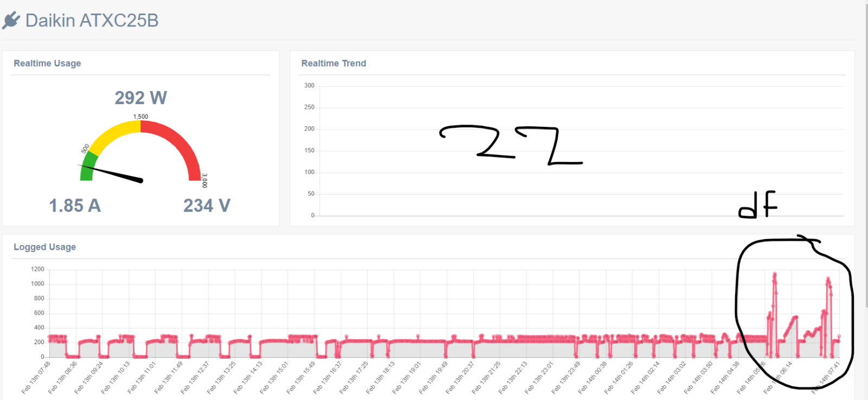Click the 600 axis label in Logged Usage
Image resolution: width=868 pixels, height=400 pixels.
click(x=39, y=313)
